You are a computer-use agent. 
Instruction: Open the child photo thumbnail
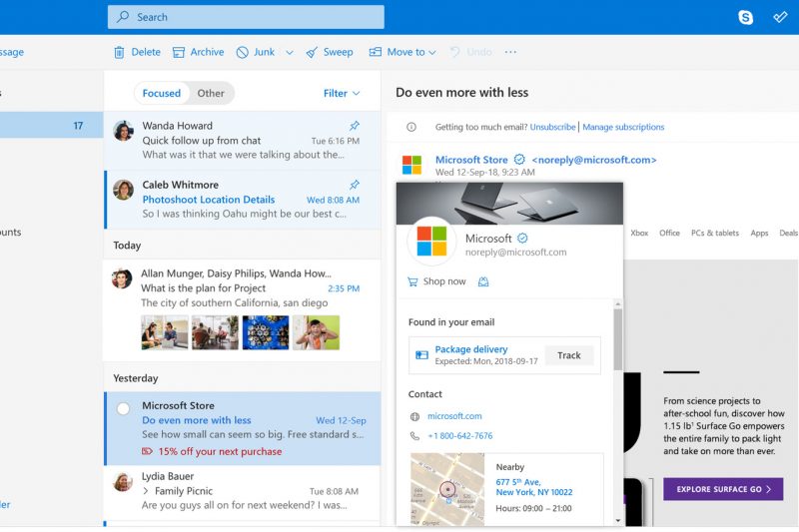coord(316,332)
